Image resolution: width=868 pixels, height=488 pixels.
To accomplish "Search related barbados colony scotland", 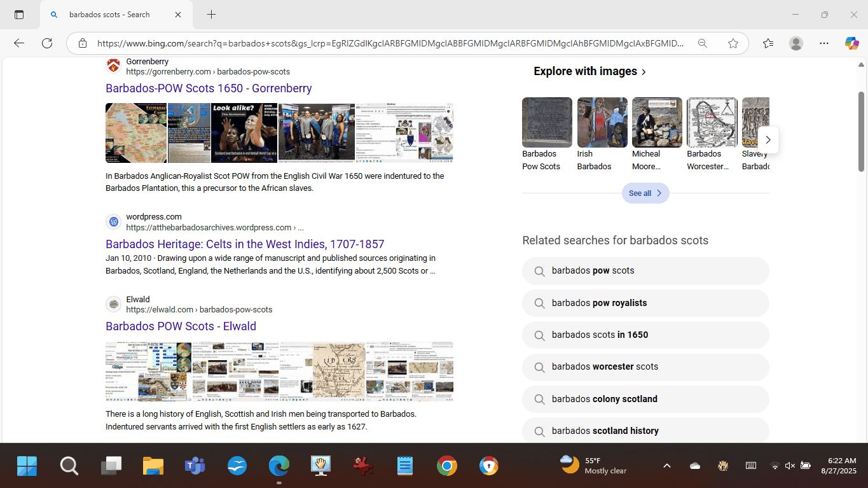I will click(x=604, y=399).
